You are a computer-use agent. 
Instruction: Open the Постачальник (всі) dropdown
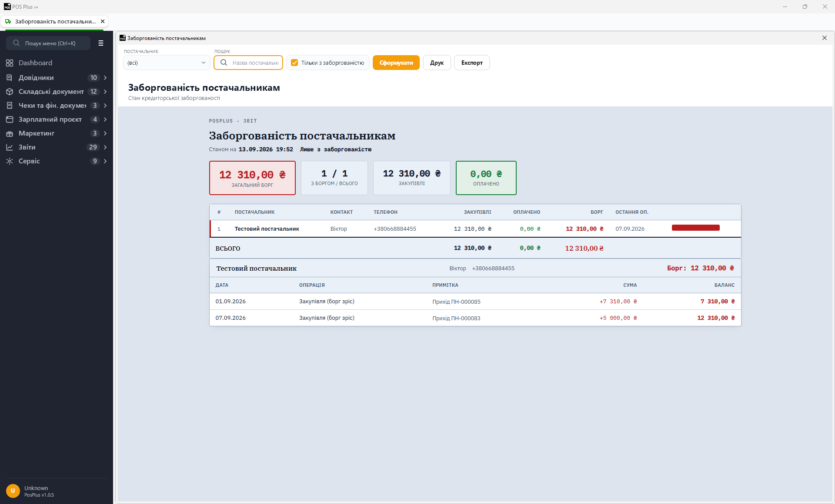167,63
